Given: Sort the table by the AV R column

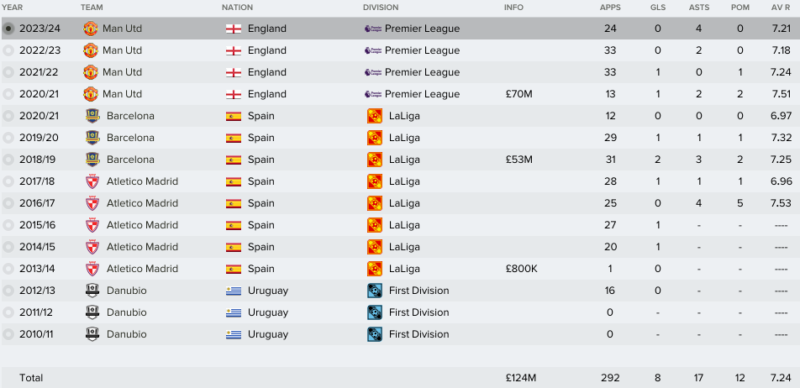Looking at the screenshot, I should pos(781,8).
